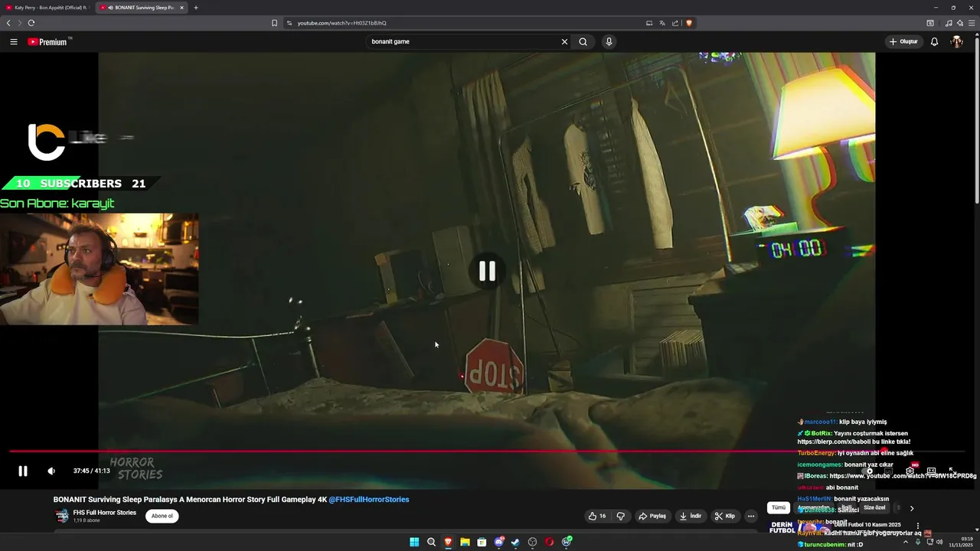
Task: Start voice search with the microphone
Action: tap(609, 41)
